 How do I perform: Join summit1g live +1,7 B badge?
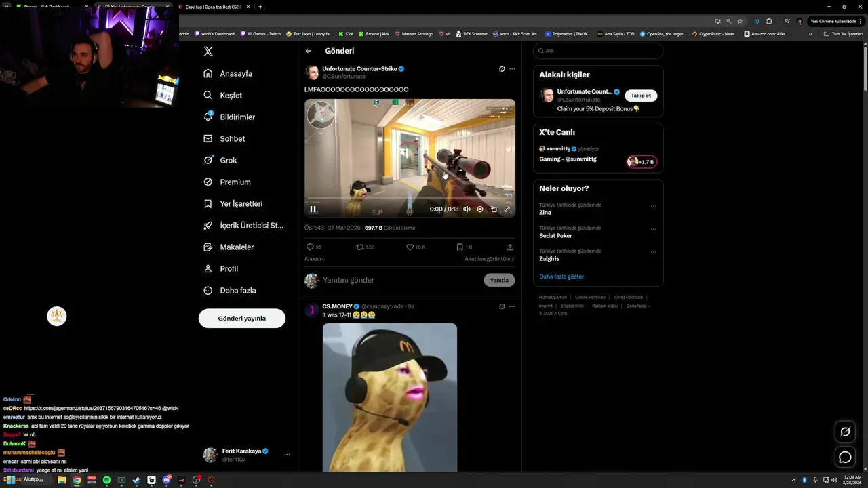642,162
